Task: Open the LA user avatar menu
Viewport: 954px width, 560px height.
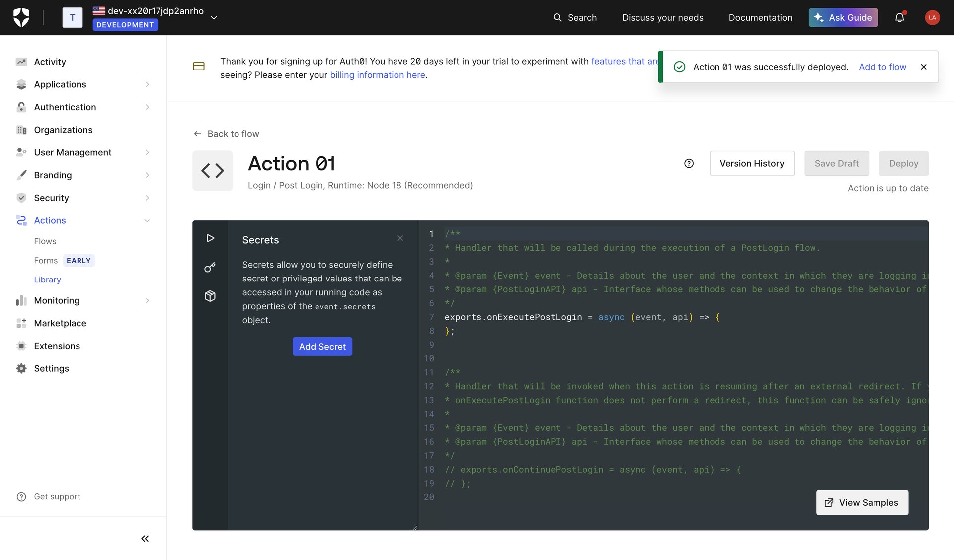Action: click(x=933, y=17)
